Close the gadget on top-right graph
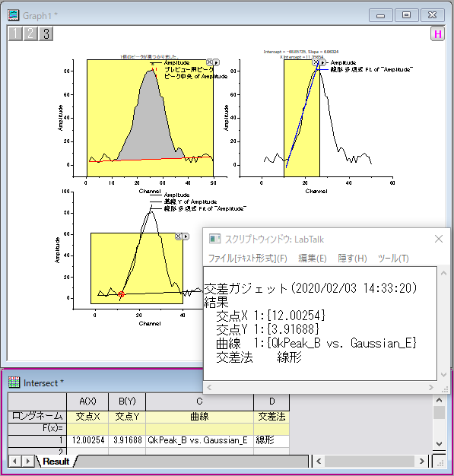 point(316,62)
